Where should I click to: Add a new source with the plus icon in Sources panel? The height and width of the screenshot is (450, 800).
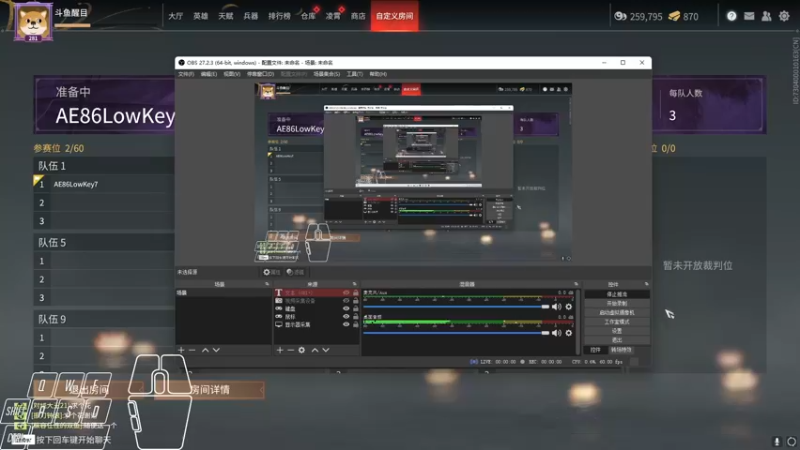[280, 350]
